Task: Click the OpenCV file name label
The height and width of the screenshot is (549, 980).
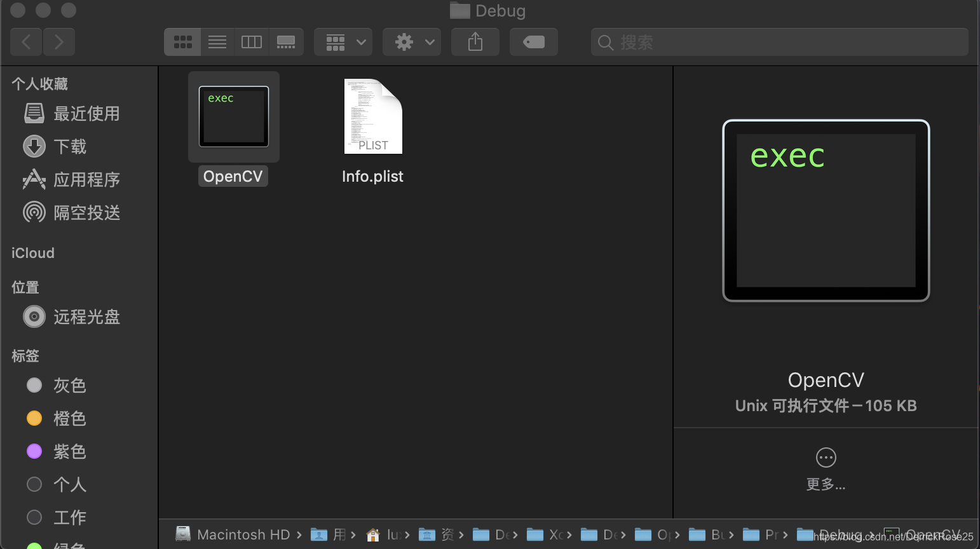Action: (x=233, y=176)
